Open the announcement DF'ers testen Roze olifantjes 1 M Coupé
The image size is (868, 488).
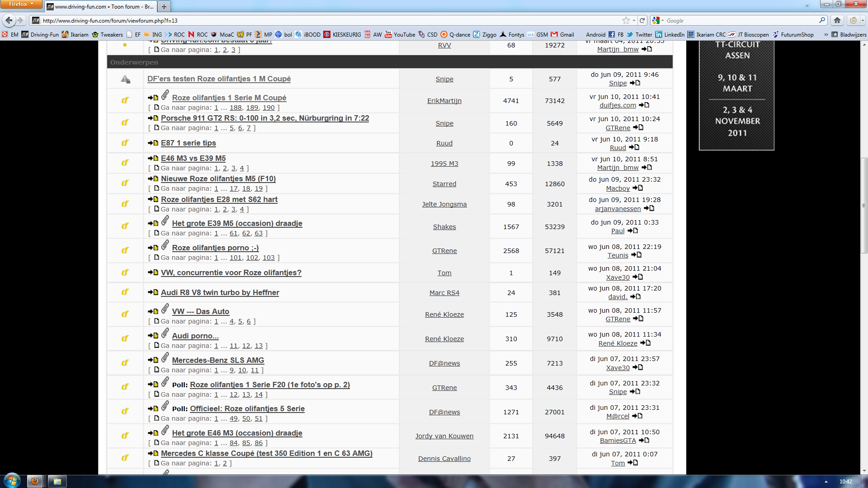click(219, 79)
